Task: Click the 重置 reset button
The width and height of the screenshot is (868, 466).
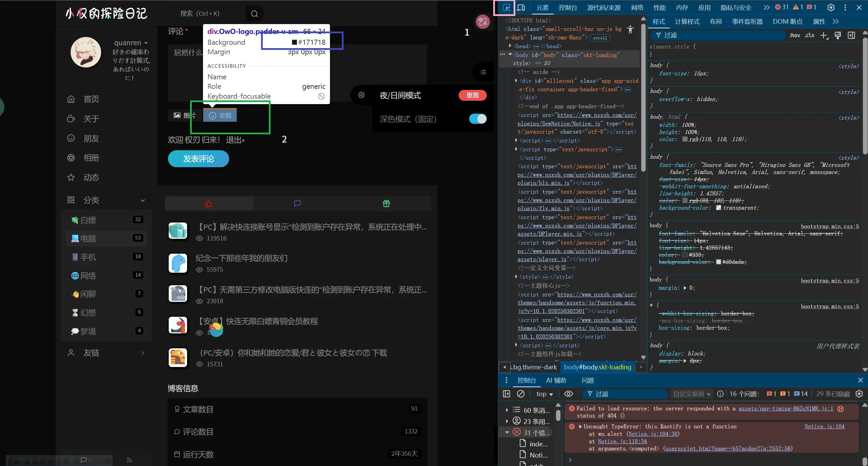Action: tap(472, 95)
